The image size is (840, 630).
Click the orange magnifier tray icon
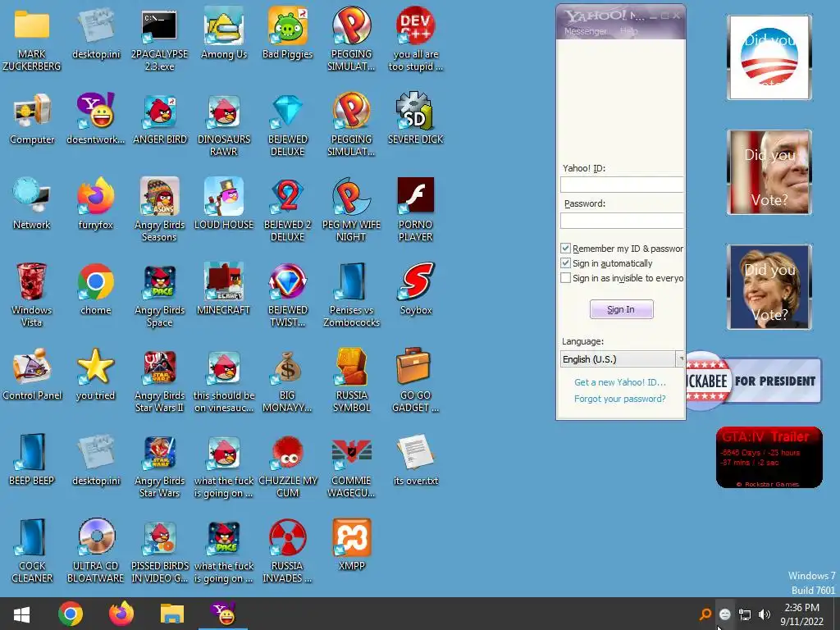coord(705,614)
